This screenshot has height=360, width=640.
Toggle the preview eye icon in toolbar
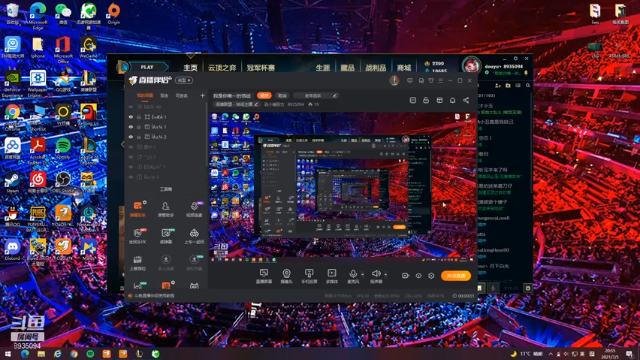418,276
